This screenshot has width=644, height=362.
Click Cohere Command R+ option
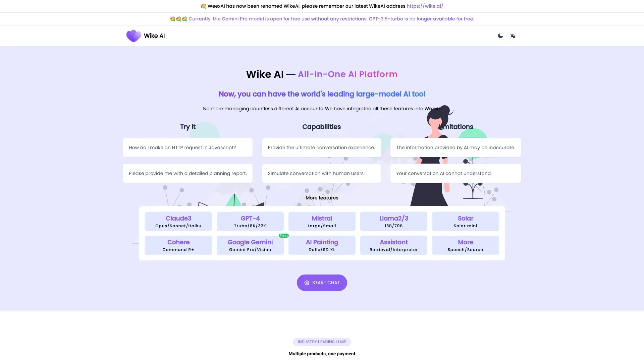click(178, 245)
